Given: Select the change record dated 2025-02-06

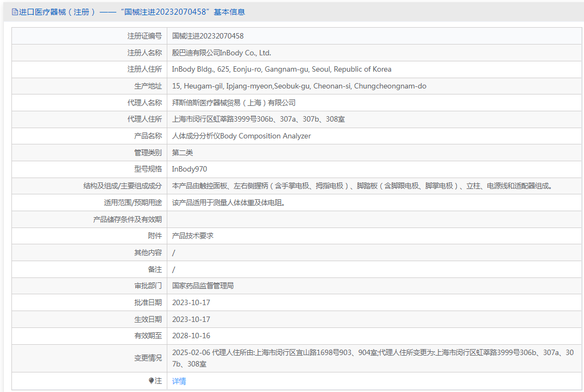Looking at the screenshot, I should [373, 358].
